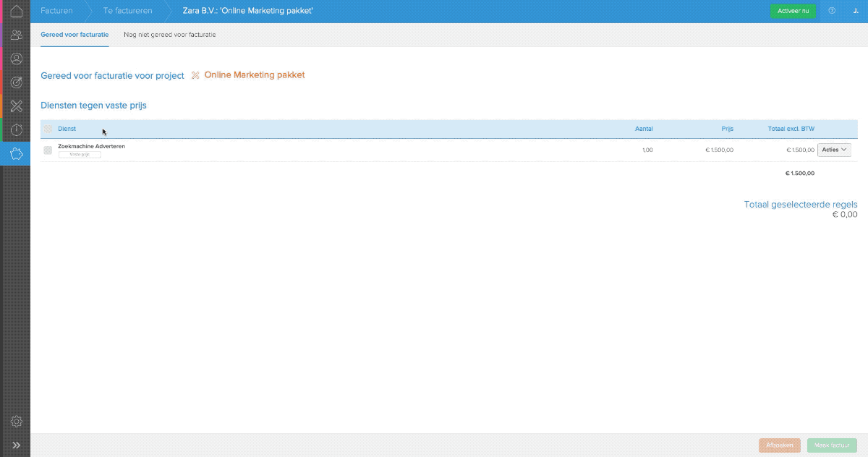Screen dimensions: 868x457
Task: Click 'Zoekmachine Adverteren' service name
Action: pyautogui.click(x=91, y=146)
